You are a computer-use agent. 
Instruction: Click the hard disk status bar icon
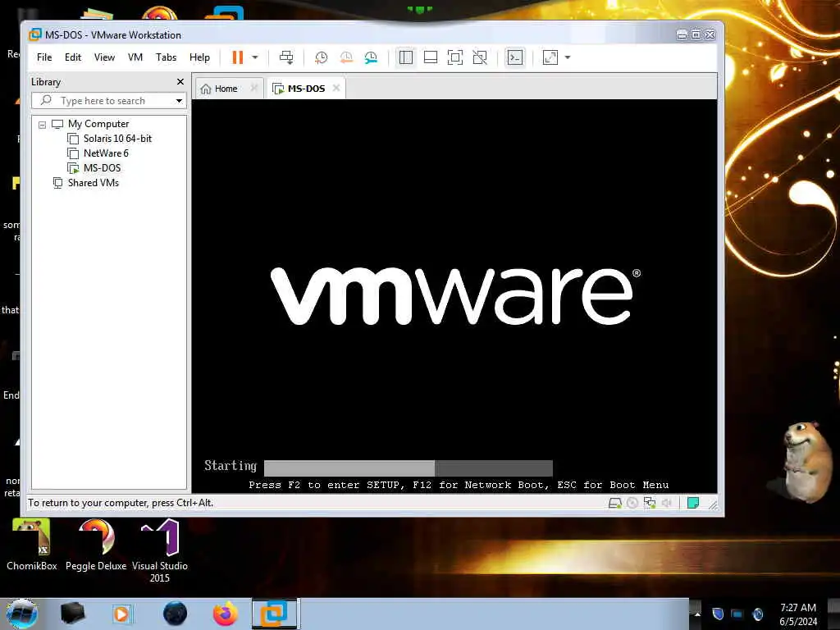[615, 503]
